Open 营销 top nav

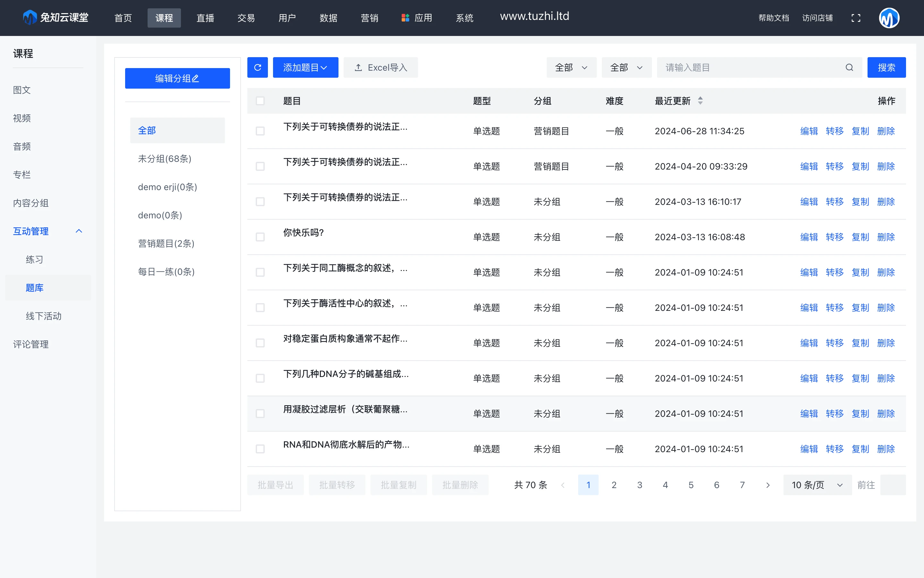369,18
